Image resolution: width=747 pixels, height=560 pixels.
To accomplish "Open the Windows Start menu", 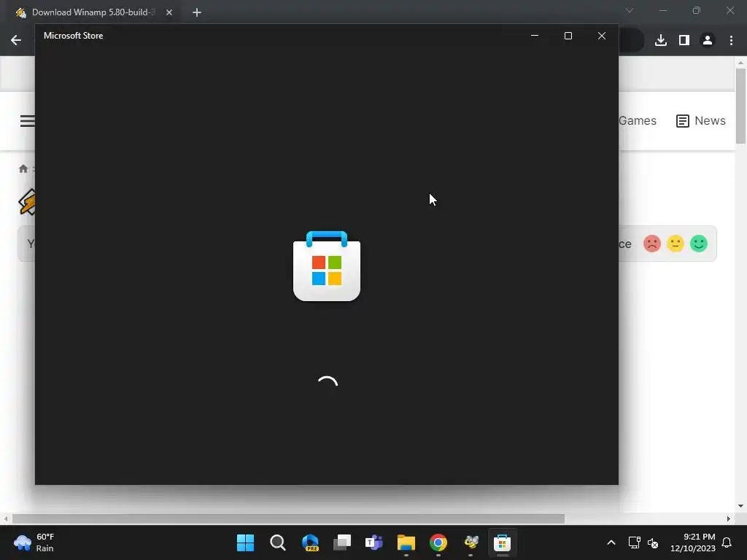I will click(245, 542).
